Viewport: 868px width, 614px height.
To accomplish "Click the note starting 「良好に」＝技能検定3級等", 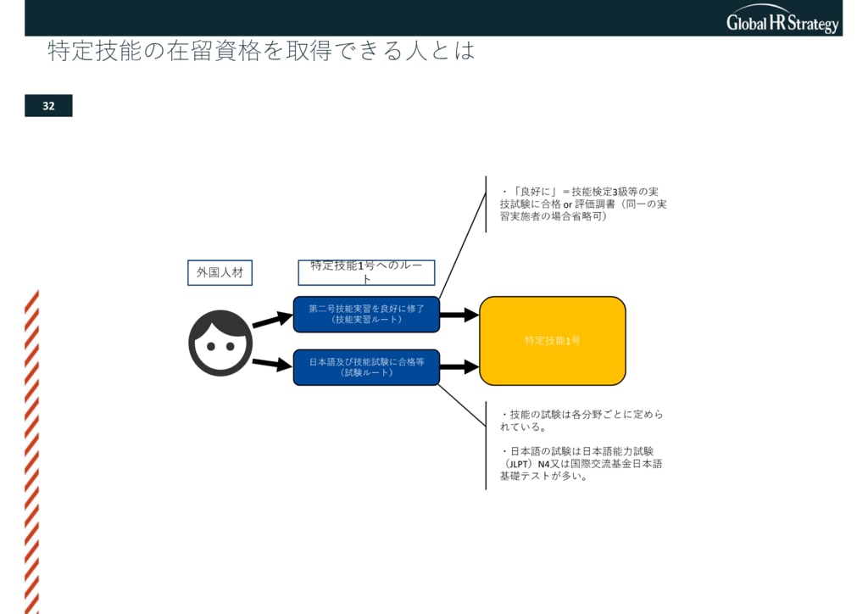I will [x=583, y=204].
